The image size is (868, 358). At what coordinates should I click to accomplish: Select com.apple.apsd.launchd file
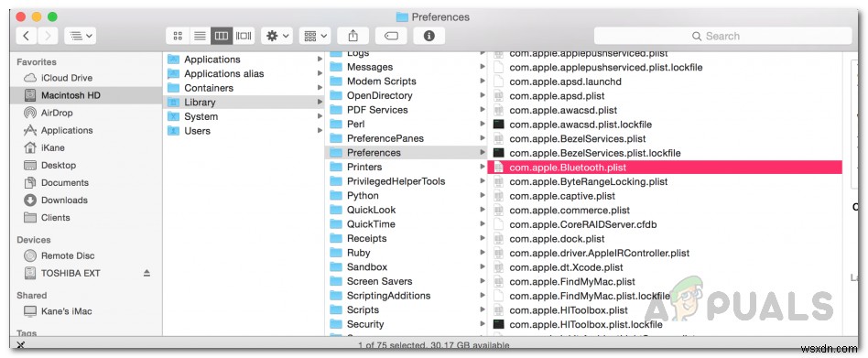[665, 81]
